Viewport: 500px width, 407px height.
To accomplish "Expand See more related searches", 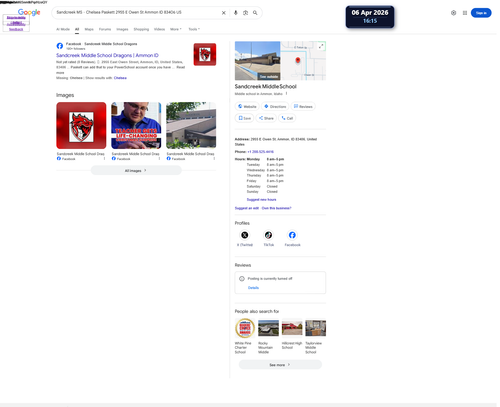I will tap(280, 365).
